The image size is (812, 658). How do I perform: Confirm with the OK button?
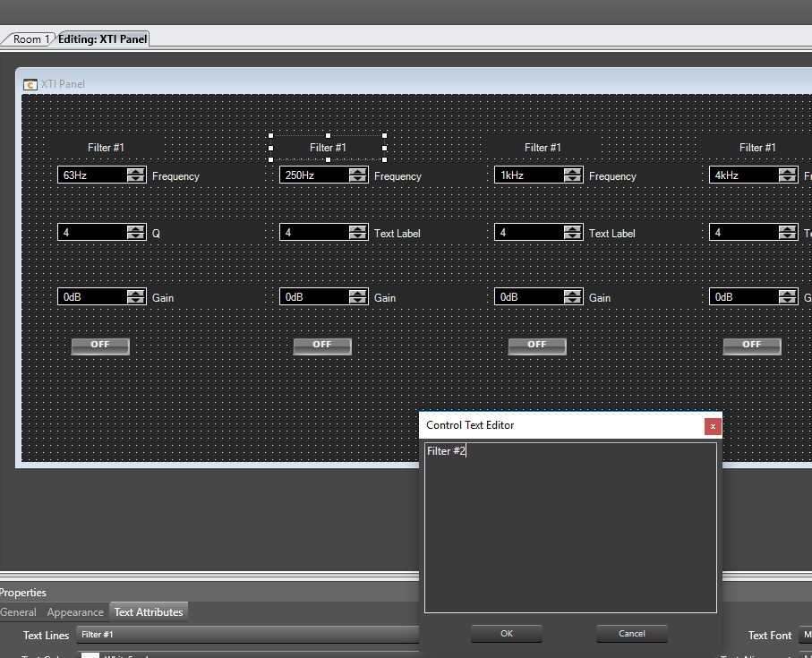(506, 633)
